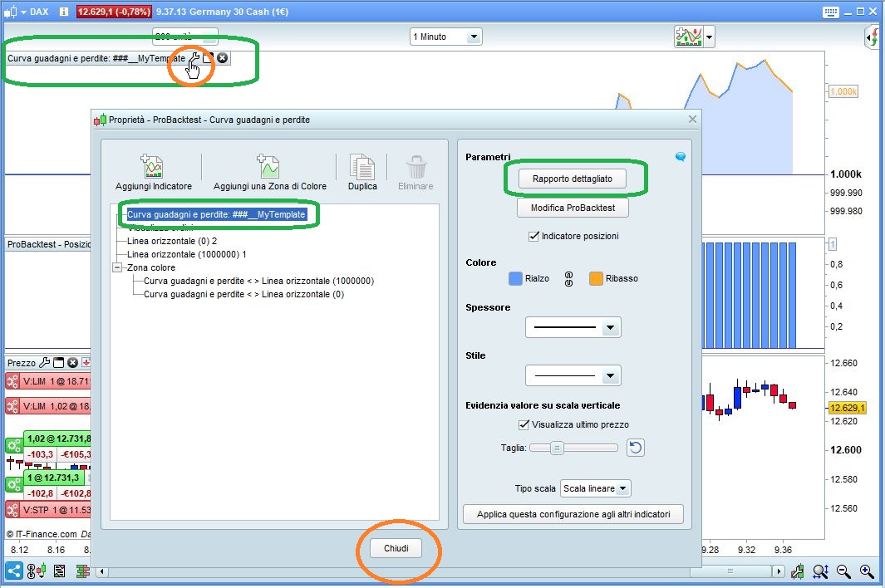Click the linked candlestick icon in bottom toolbar
Screen dimensions: 885x588
[x=36, y=571]
